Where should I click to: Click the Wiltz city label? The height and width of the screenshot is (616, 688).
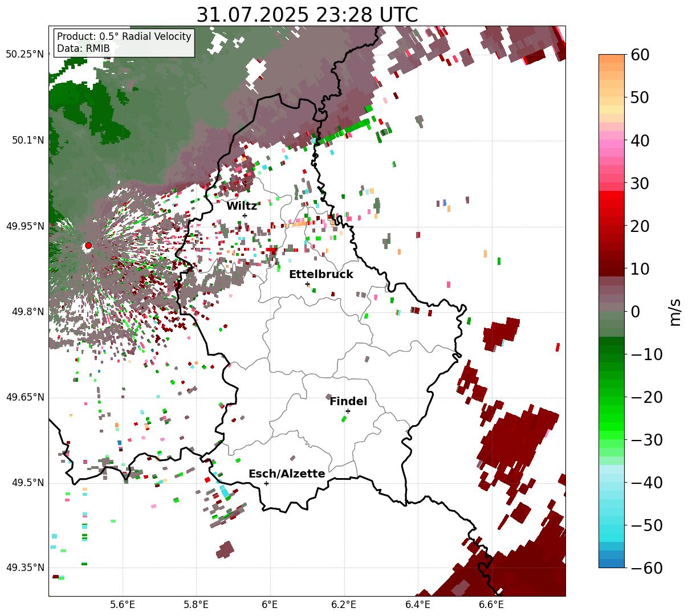pyautogui.click(x=242, y=206)
